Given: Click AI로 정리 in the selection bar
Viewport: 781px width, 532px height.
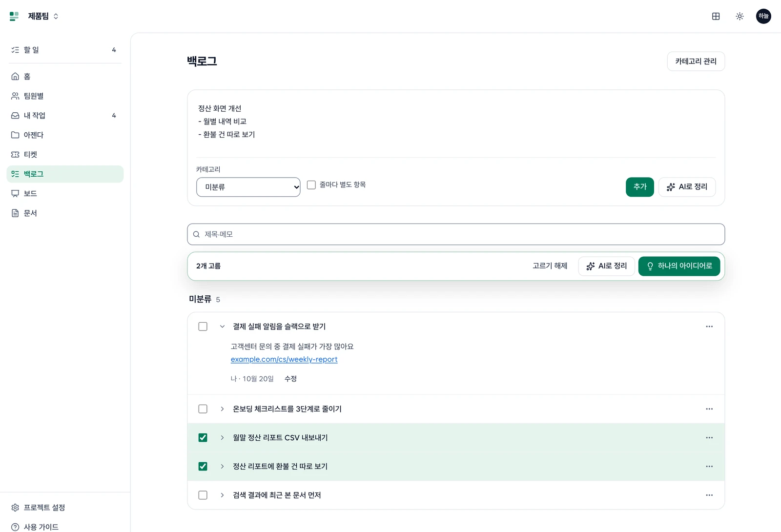Looking at the screenshot, I should [606, 266].
